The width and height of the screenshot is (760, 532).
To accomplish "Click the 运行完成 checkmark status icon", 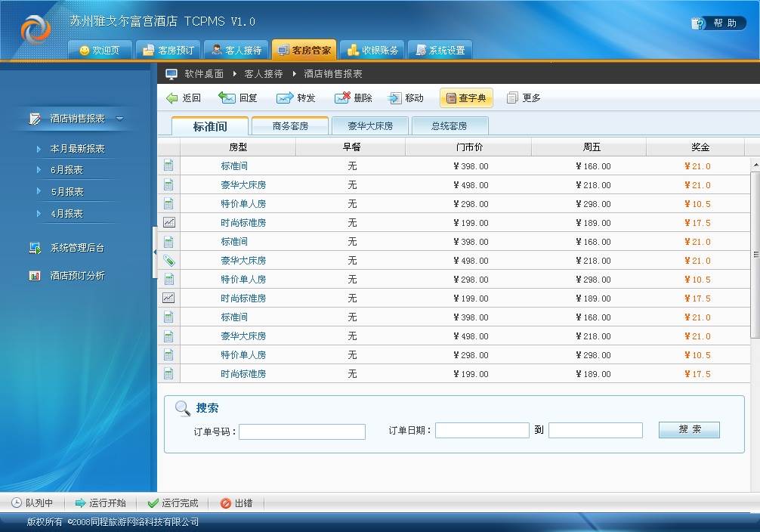I will pyautogui.click(x=153, y=503).
